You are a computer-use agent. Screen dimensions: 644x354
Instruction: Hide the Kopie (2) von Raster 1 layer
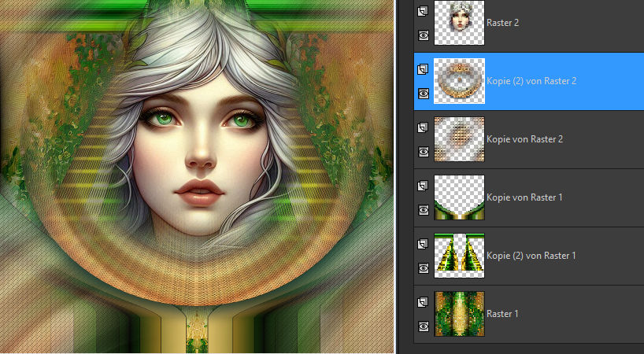click(x=424, y=268)
